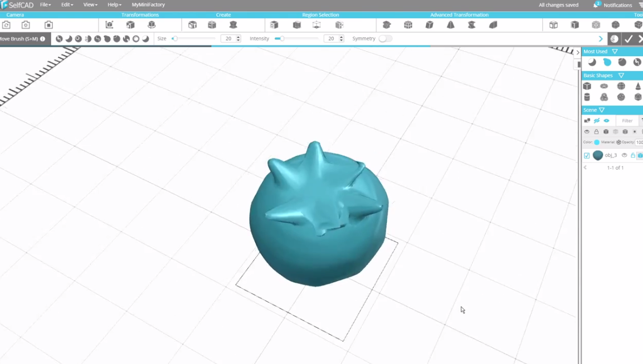Click the fourth Region Selection icon

[x=339, y=25]
